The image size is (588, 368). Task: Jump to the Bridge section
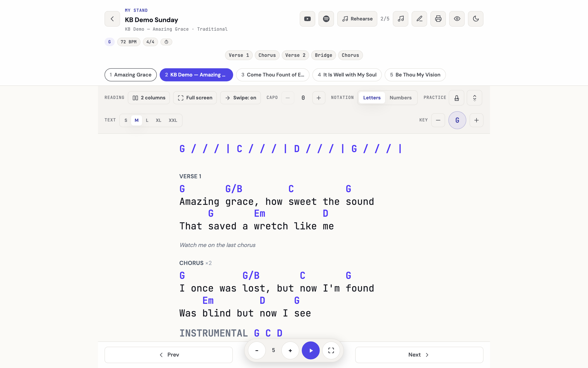323,55
